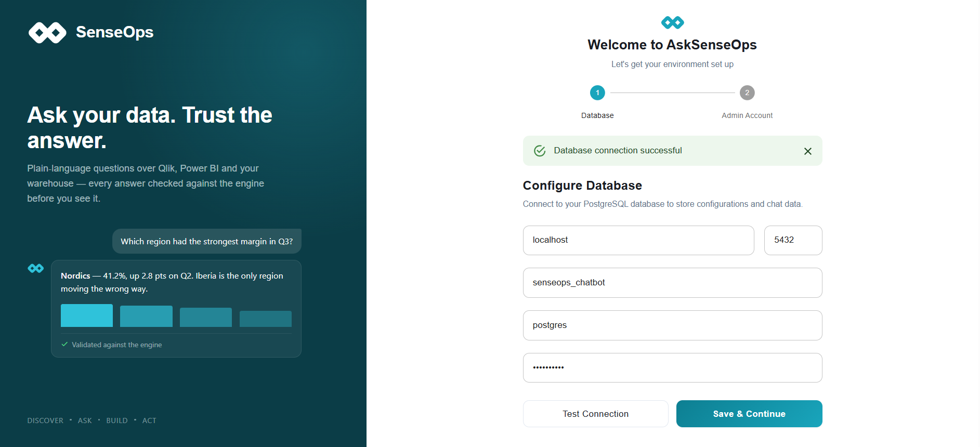Click the darkest fourth bar in chart
980x447 pixels.
266,319
